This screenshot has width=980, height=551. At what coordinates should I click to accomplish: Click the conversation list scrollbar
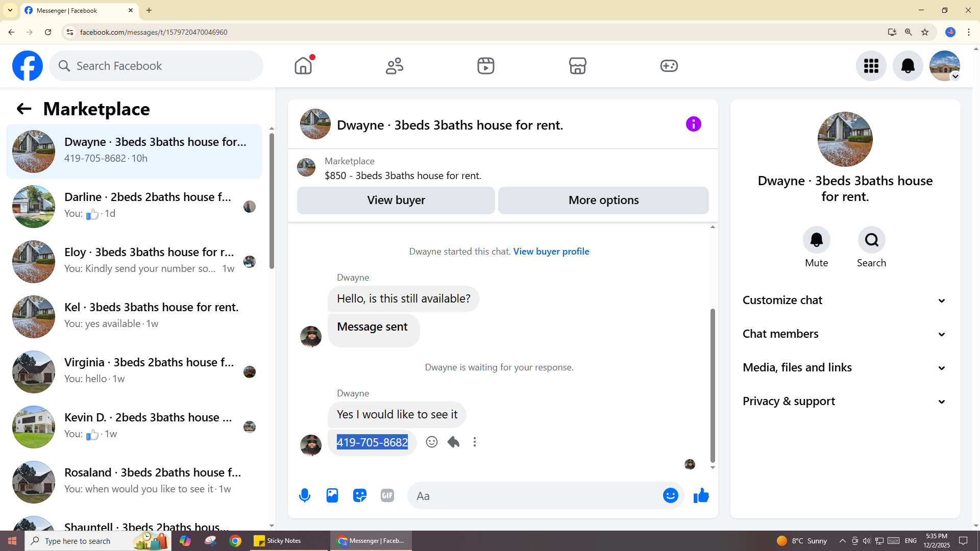tap(272, 201)
